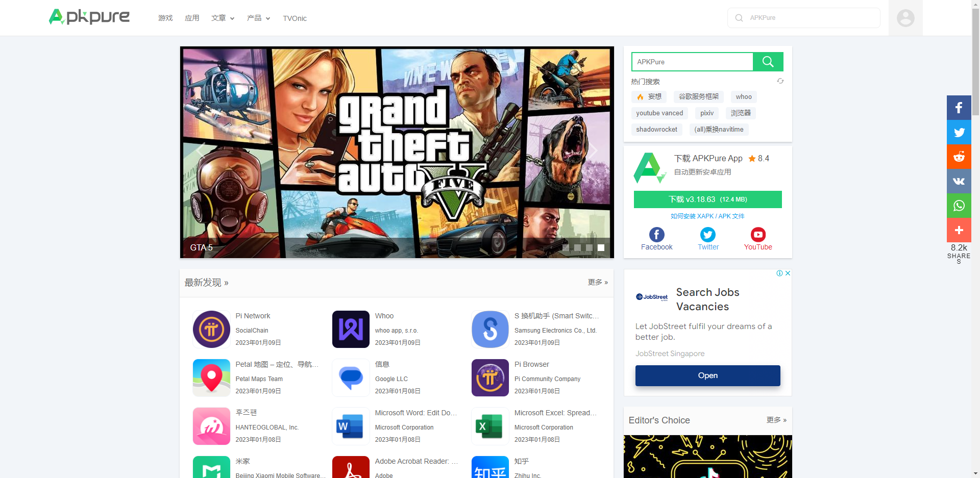Image resolution: width=980 pixels, height=478 pixels.
Task: Open the user account avatar icon
Action: (x=905, y=18)
